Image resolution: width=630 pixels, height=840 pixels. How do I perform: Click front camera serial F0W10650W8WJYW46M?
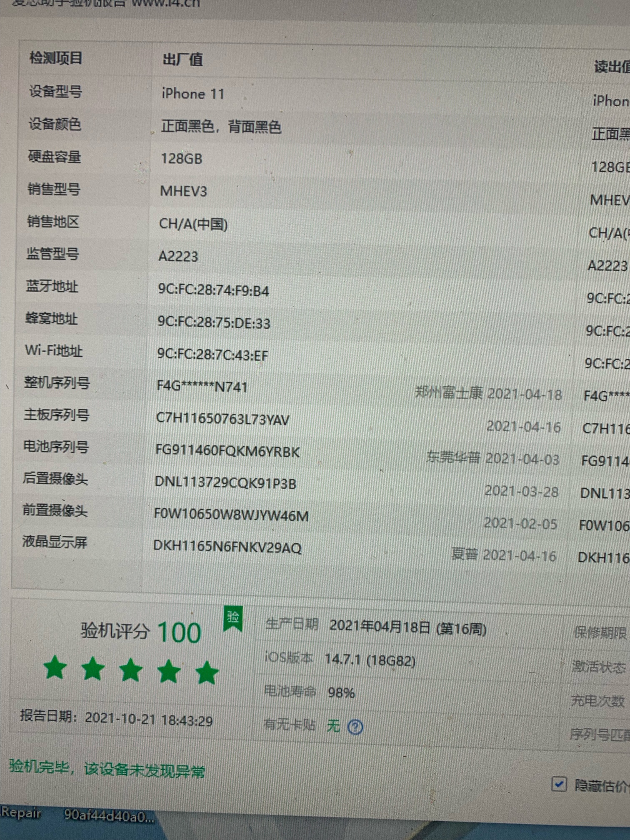[x=231, y=515]
